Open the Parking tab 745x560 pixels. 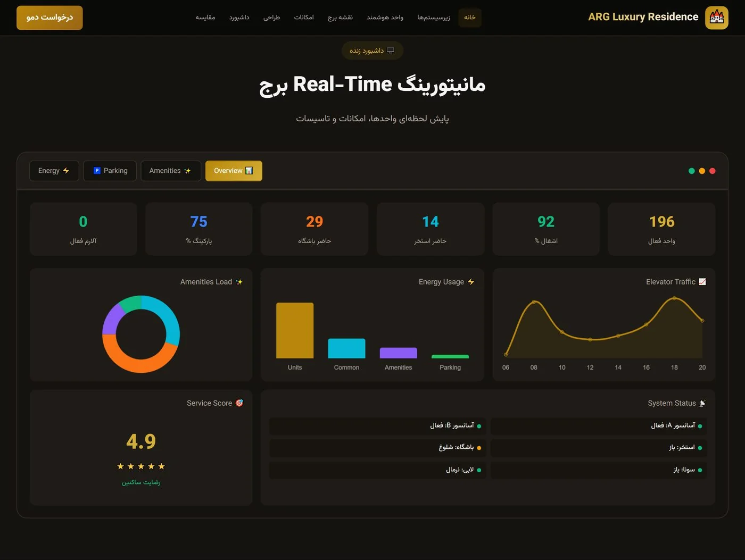click(110, 171)
